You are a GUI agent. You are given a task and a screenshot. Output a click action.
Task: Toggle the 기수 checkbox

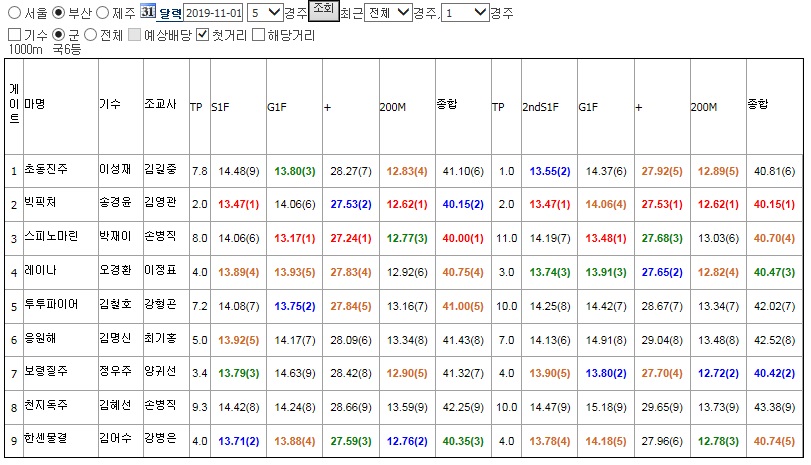(x=14, y=35)
